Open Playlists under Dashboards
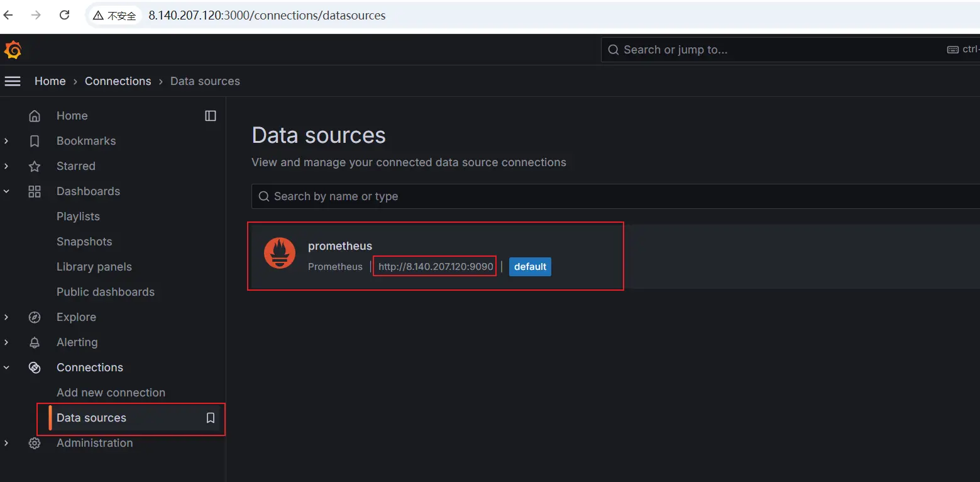 [78, 216]
